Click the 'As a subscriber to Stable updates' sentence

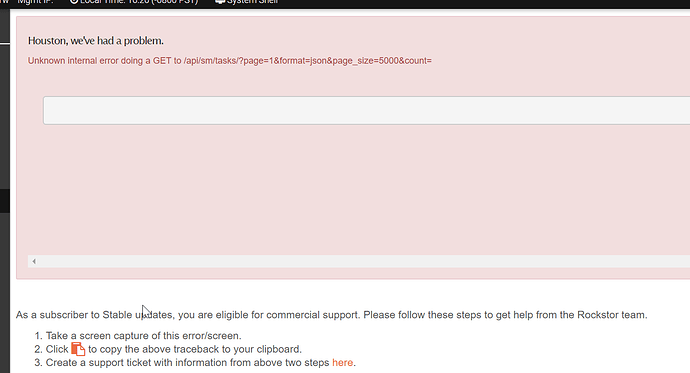tap(331, 315)
